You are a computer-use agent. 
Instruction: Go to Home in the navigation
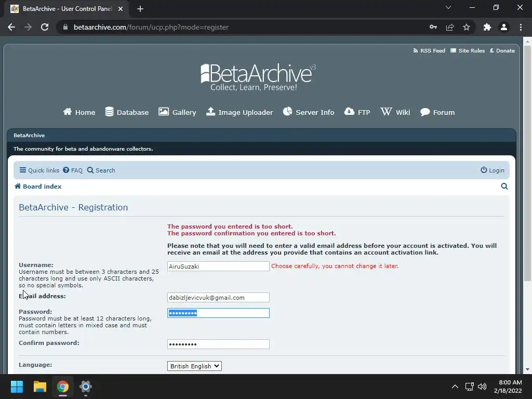click(x=79, y=112)
